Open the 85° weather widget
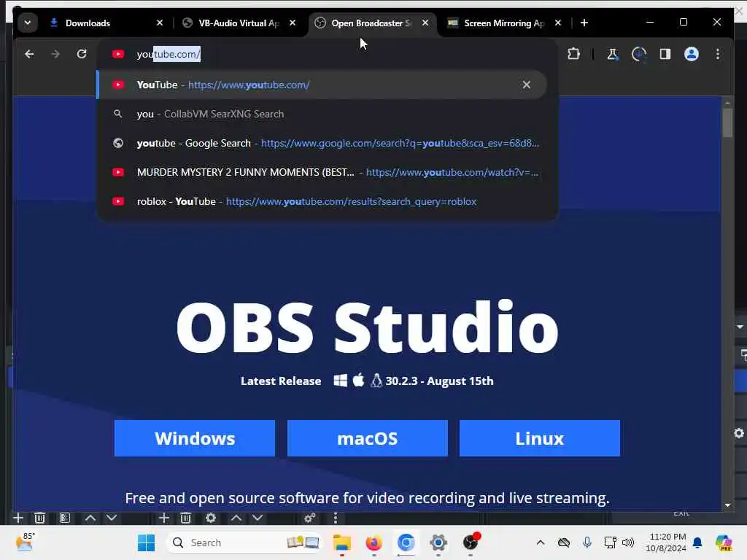 coord(25,542)
